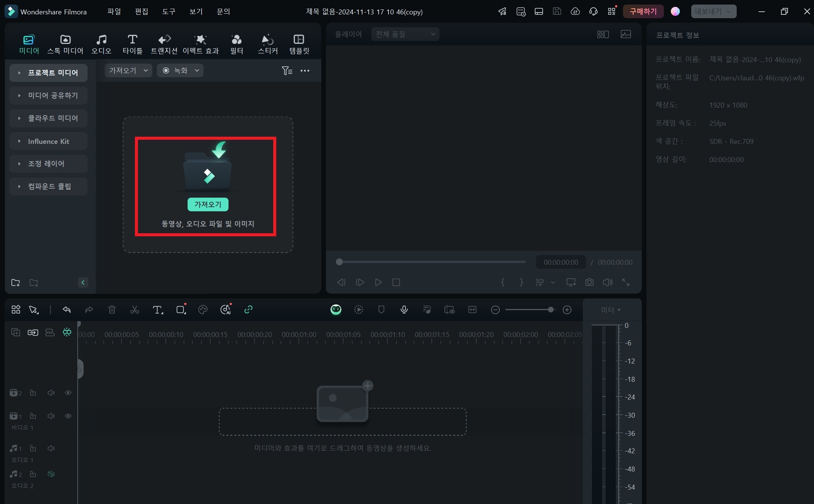Click the undo arrow in timeline toolbar

pyautogui.click(x=67, y=310)
